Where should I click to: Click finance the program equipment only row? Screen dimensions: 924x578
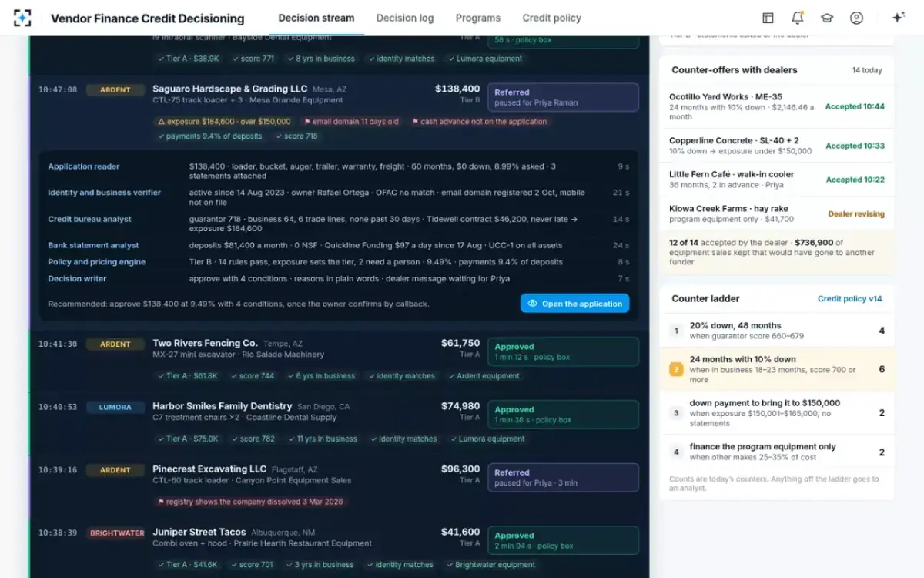[x=777, y=452]
